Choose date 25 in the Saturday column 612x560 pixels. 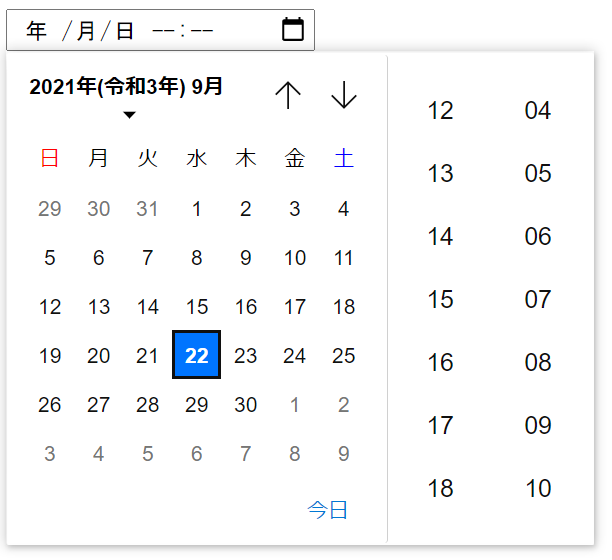pyautogui.click(x=343, y=356)
